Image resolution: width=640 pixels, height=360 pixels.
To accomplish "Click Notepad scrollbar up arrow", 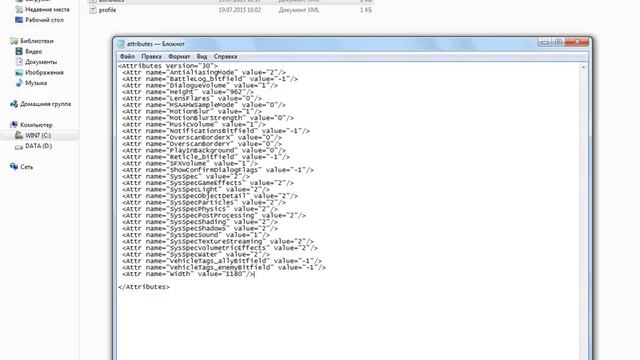I will coord(584,67).
